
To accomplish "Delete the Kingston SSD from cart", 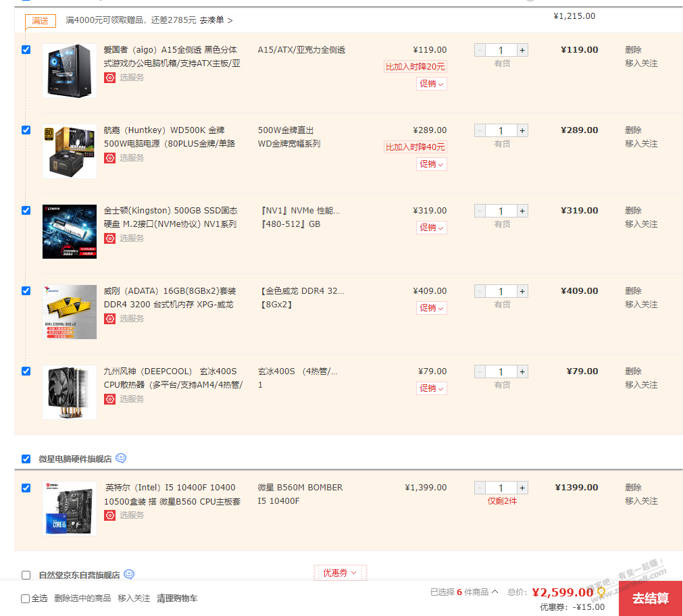I will (x=633, y=210).
